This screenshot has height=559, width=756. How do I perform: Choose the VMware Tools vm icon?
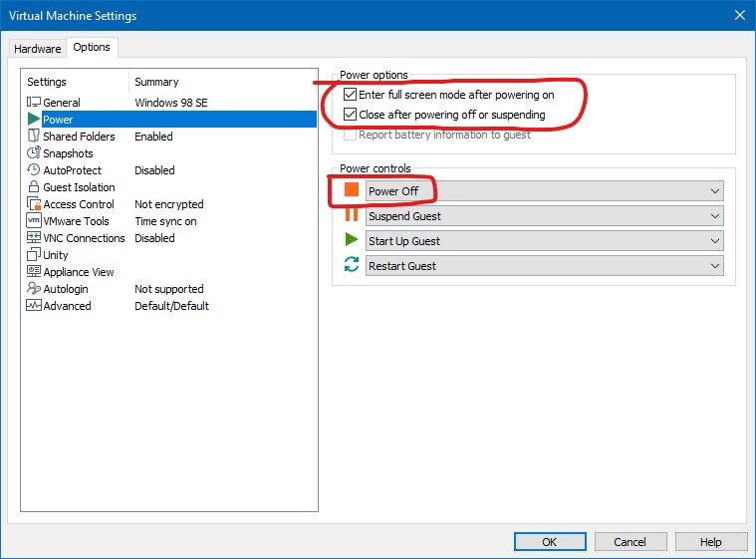pyautogui.click(x=33, y=221)
